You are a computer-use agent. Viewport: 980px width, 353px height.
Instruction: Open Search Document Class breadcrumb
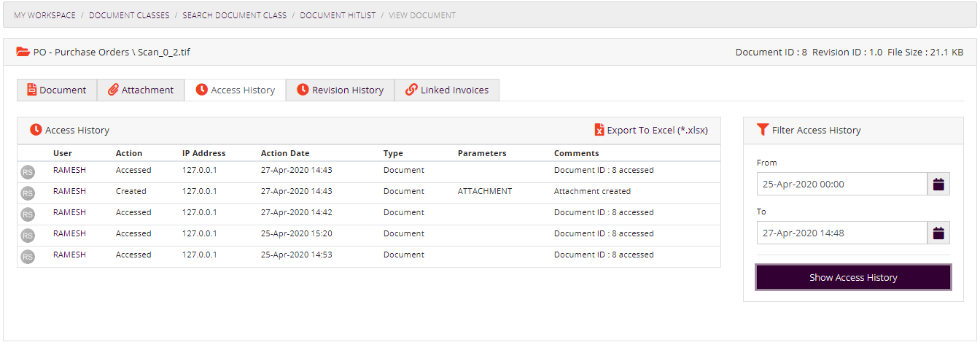235,15
